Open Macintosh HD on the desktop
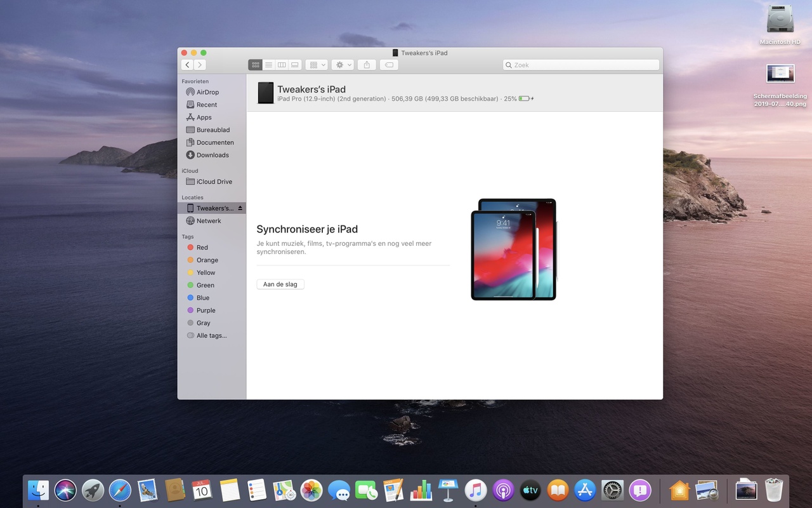This screenshot has width=812, height=508. click(x=780, y=26)
